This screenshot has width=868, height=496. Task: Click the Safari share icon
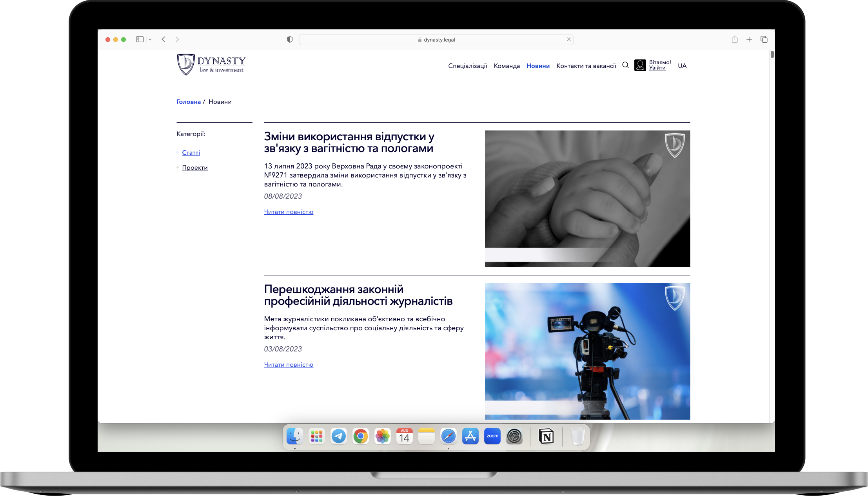tap(735, 39)
